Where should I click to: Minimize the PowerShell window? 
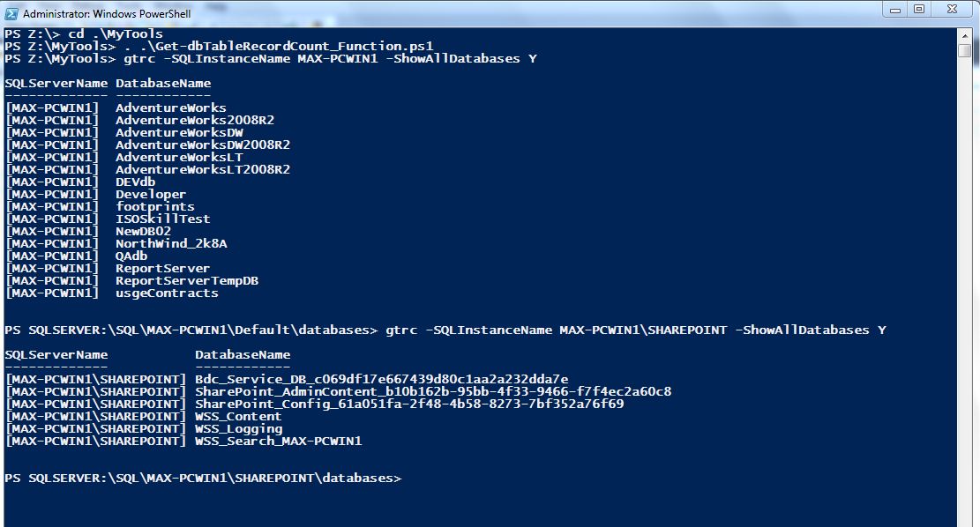coord(895,10)
